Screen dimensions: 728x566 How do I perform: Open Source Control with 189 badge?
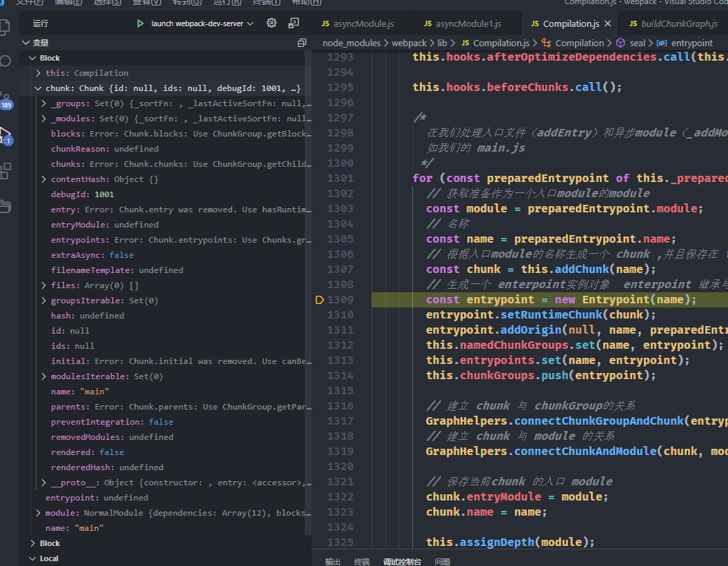(6, 99)
